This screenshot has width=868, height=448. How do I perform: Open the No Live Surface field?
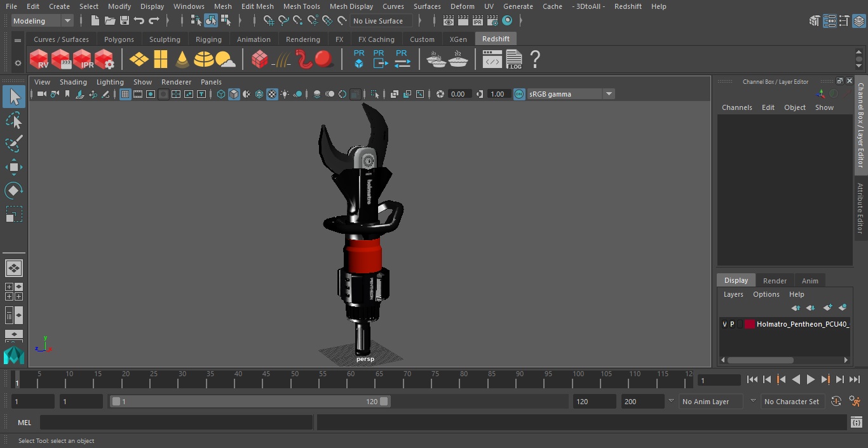click(x=381, y=21)
